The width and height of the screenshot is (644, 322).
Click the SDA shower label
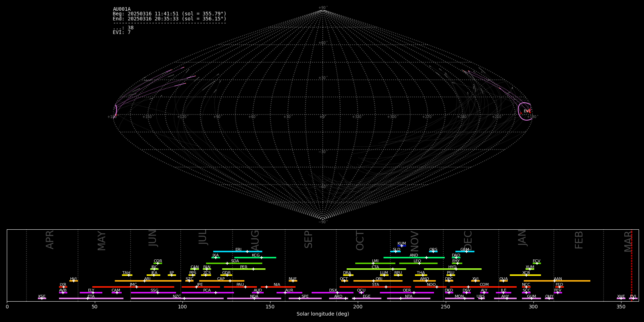coord(235,261)
